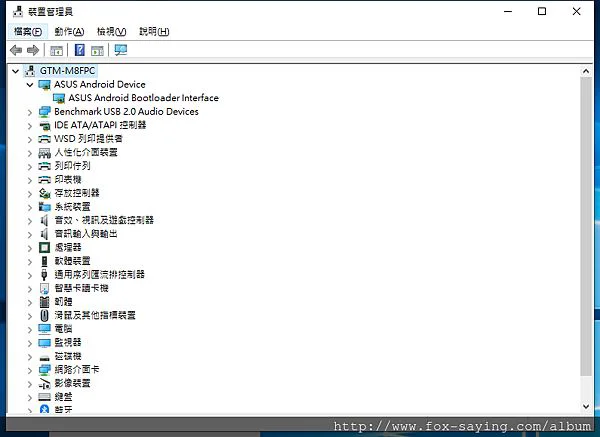
Task: Select the 處理器 label
Action: 68,247
